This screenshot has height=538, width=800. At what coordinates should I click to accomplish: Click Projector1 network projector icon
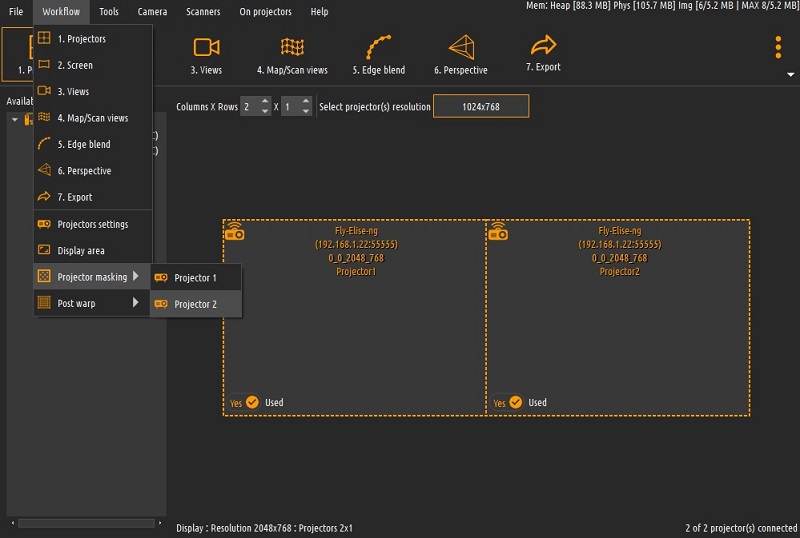235,231
